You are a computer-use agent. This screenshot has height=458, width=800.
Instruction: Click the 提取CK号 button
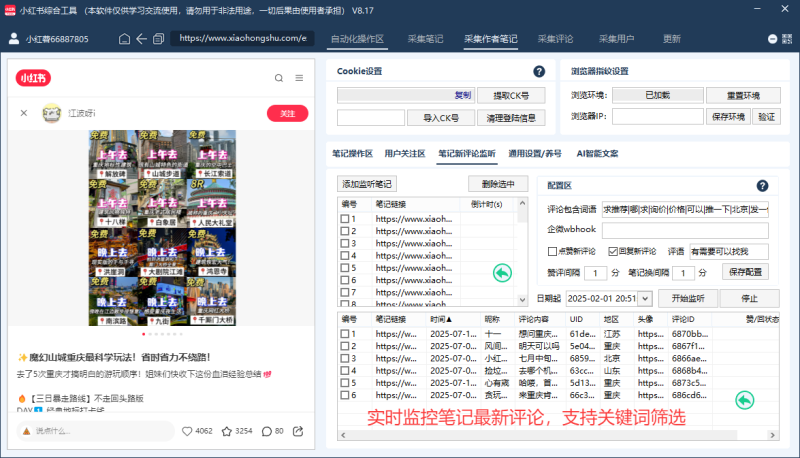pos(511,95)
